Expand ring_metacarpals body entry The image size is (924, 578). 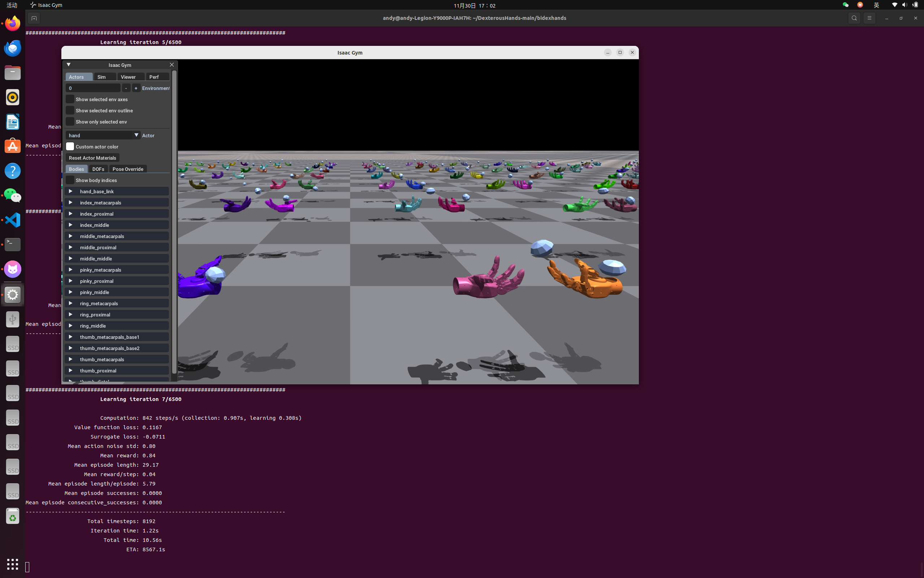point(117,303)
